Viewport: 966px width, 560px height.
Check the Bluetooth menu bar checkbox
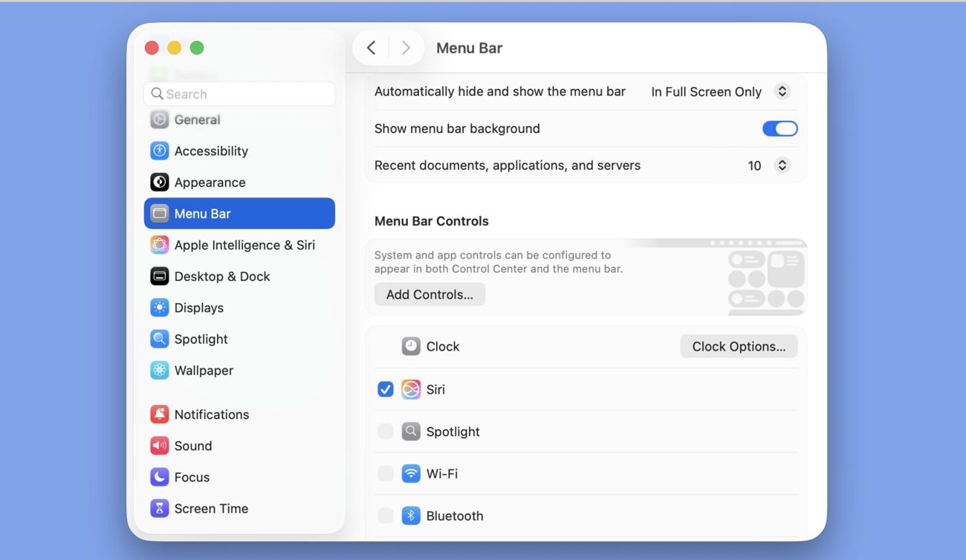click(x=386, y=515)
